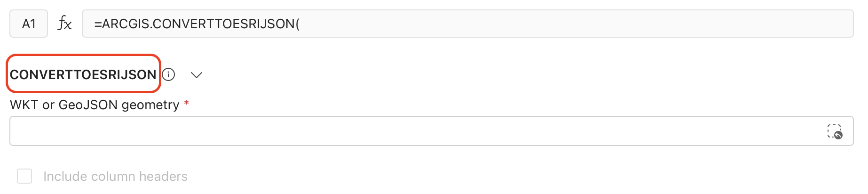
Task: Click the Include column headers label
Action: (x=115, y=176)
